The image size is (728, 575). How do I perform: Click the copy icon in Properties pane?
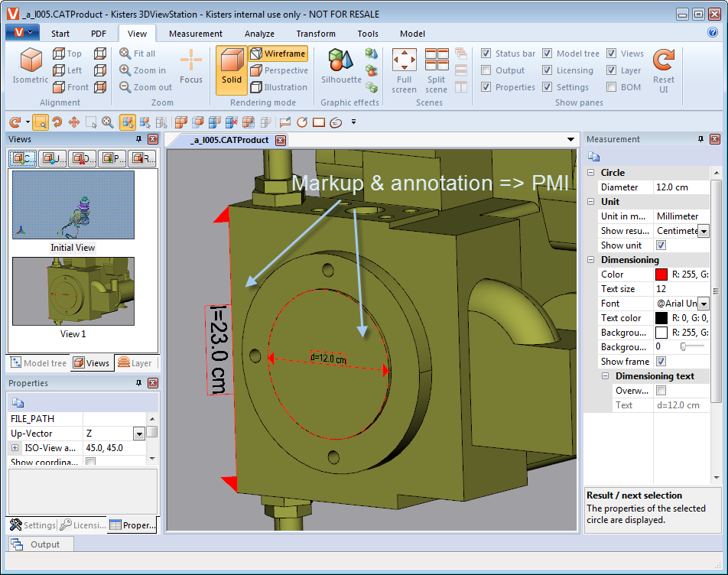[x=18, y=402]
